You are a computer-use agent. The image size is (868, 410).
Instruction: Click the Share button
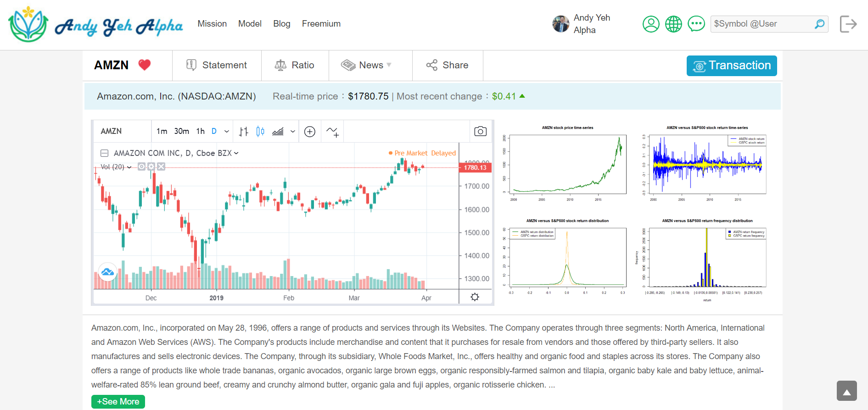448,65
